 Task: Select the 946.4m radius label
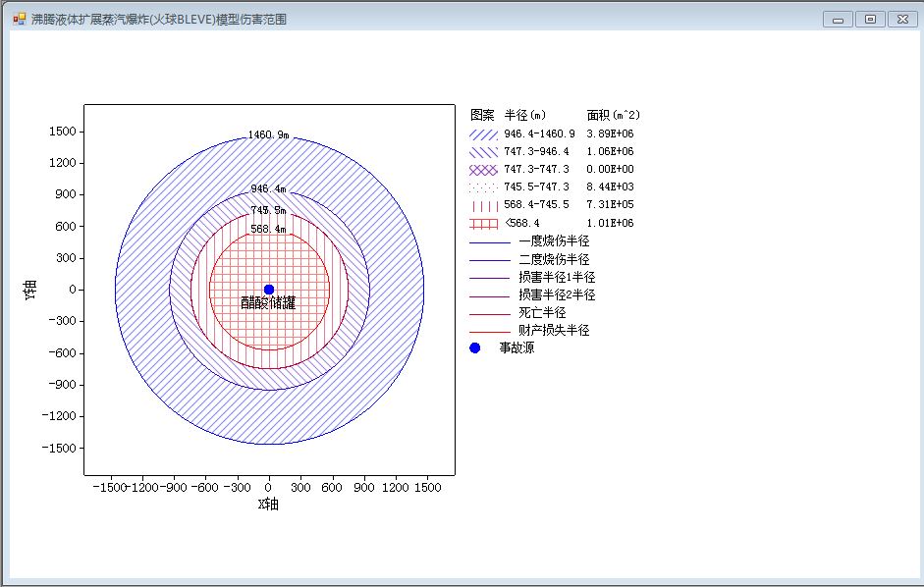pos(268,189)
